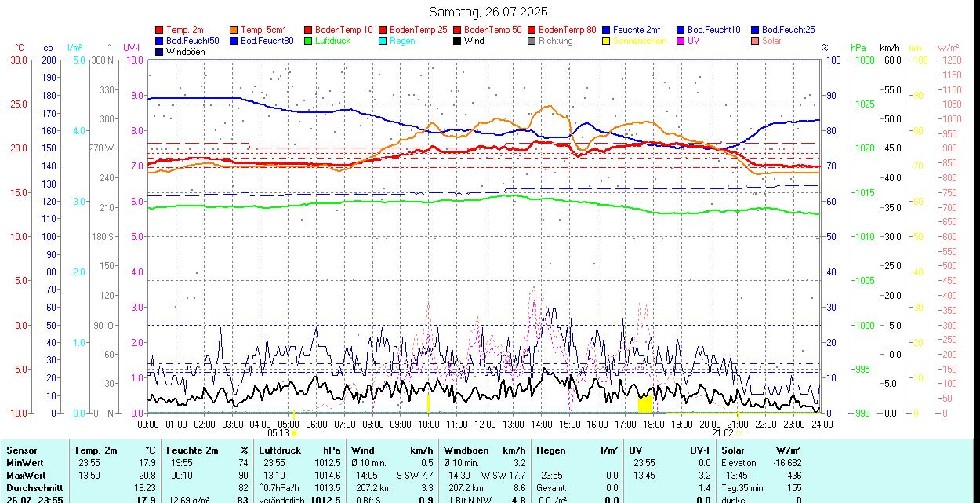Click the orange Temp. 5cm legend swatch
The width and height of the screenshot is (980, 503).
234,30
